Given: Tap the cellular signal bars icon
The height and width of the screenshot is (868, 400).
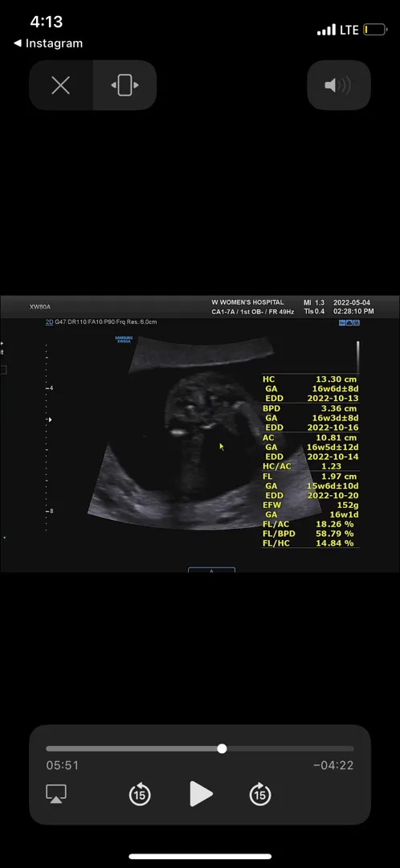Looking at the screenshot, I should (x=326, y=30).
